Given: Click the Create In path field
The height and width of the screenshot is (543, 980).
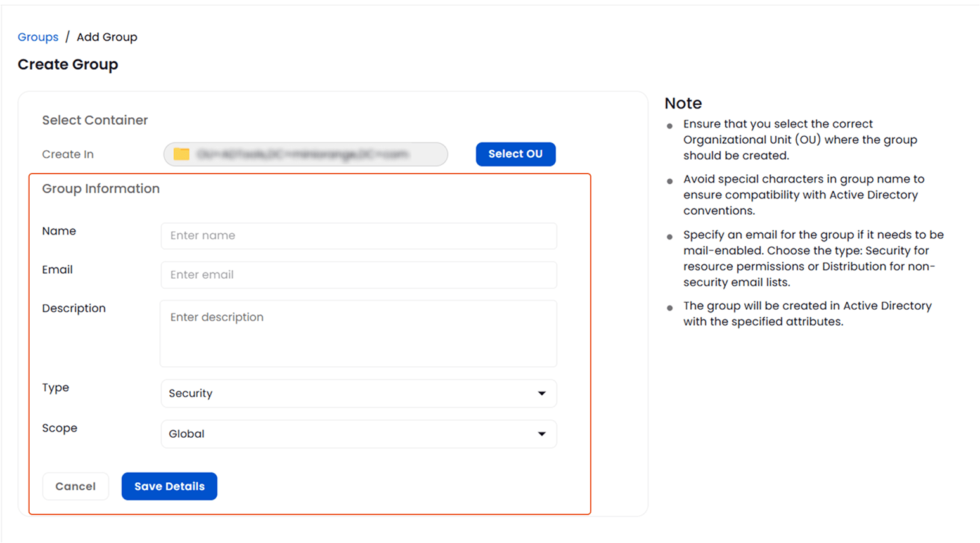Looking at the screenshot, I should click(306, 154).
